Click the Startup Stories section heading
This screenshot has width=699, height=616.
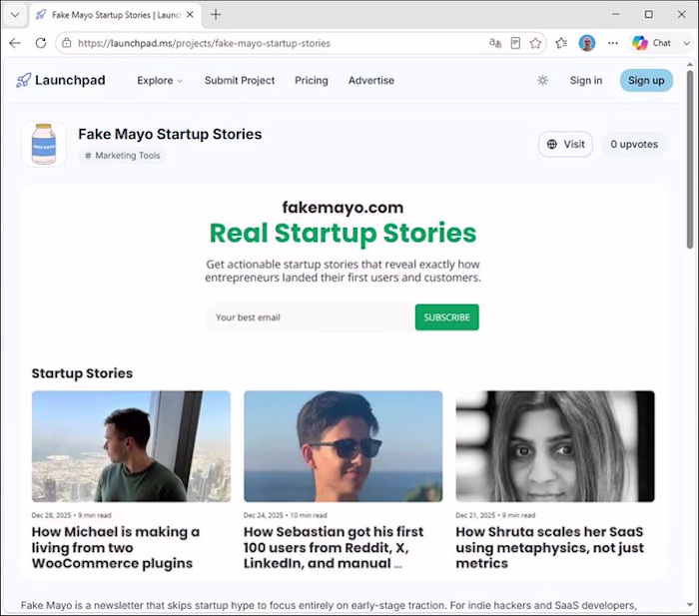coord(82,373)
